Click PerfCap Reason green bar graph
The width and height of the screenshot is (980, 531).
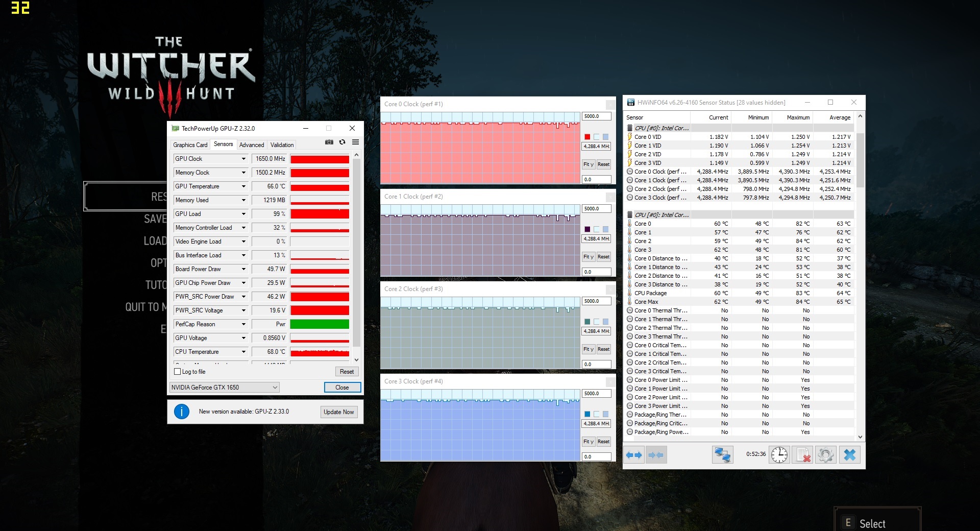pyautogui.click(x=320, y=324)
